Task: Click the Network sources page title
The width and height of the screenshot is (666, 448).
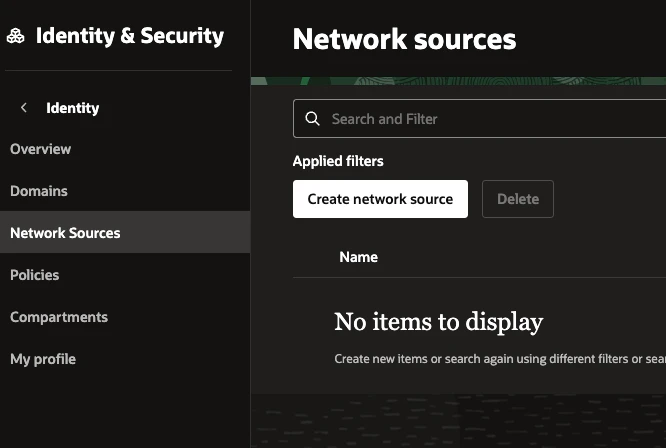Action: point(404,39)
